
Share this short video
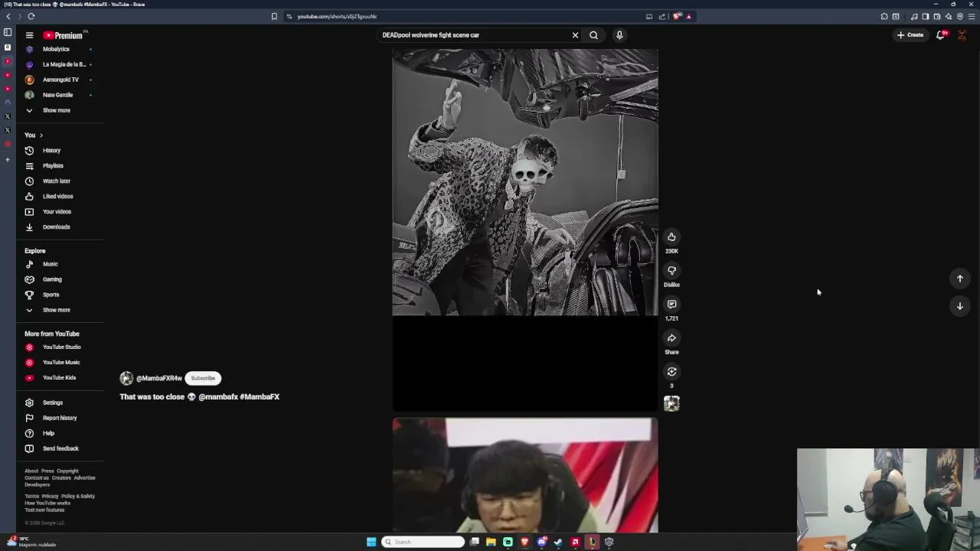(671, 338)
